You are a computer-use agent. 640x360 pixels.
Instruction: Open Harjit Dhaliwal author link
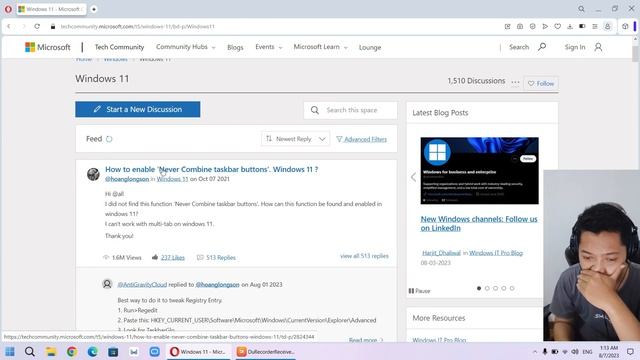coord(441,253)
